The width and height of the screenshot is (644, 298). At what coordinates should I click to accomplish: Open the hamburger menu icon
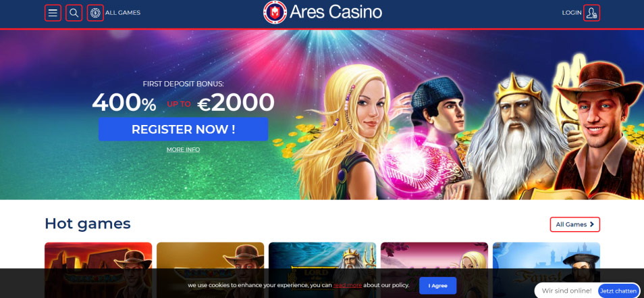coord(53,13)
